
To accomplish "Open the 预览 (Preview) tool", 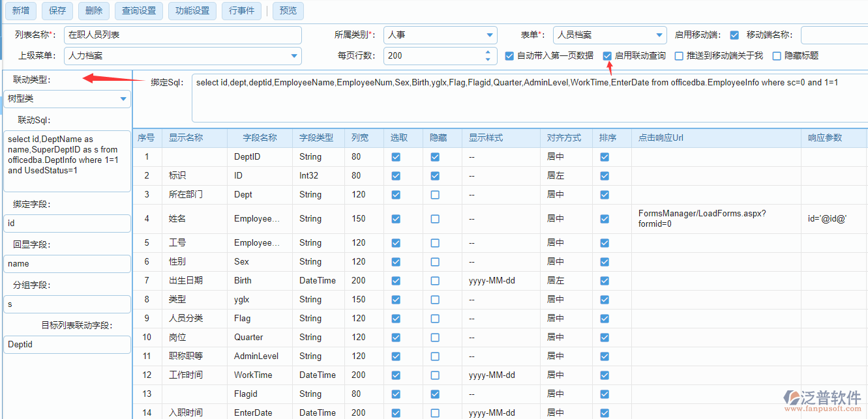I will click(x=288, y=10).
